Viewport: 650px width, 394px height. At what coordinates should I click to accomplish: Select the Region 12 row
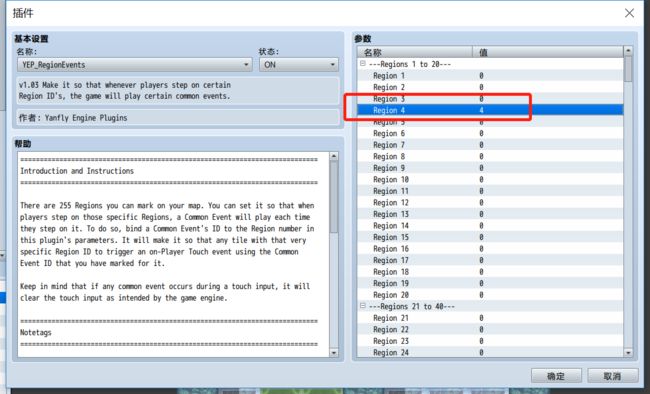pos(490,203)
